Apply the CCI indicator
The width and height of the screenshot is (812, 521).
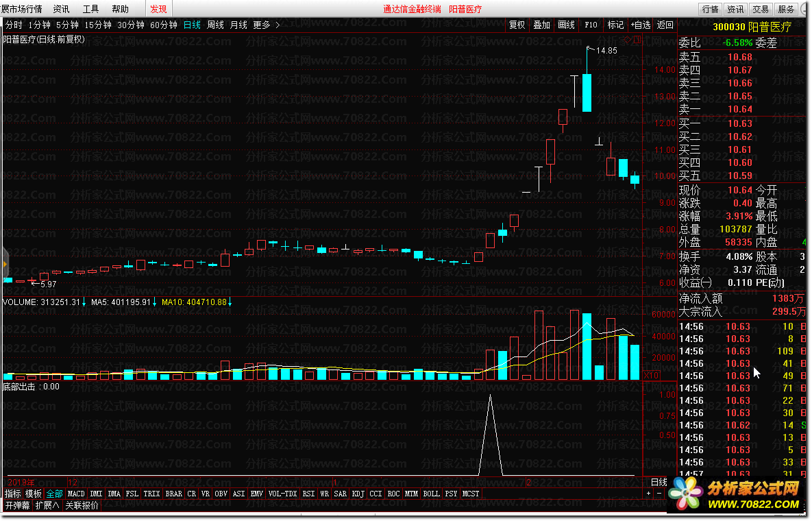[x=376, y=494]
